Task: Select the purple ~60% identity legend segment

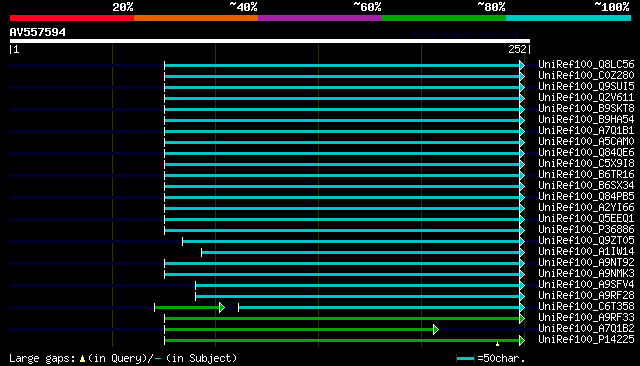Action: click(x=320, y=18)
